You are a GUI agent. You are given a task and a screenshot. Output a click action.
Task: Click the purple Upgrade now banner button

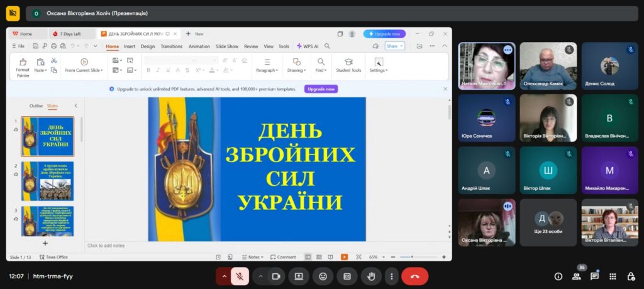click(x=321, y=89)
